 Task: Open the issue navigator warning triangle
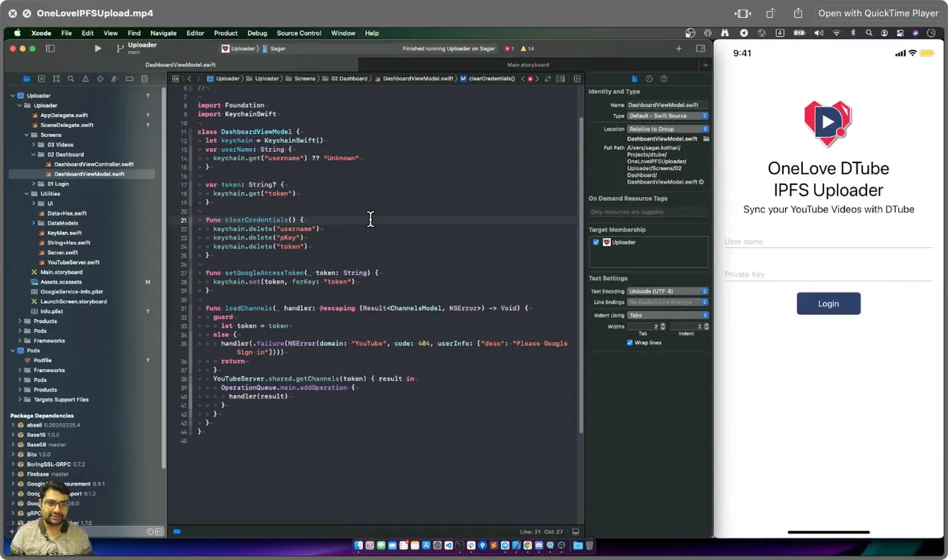pos(85,79)
